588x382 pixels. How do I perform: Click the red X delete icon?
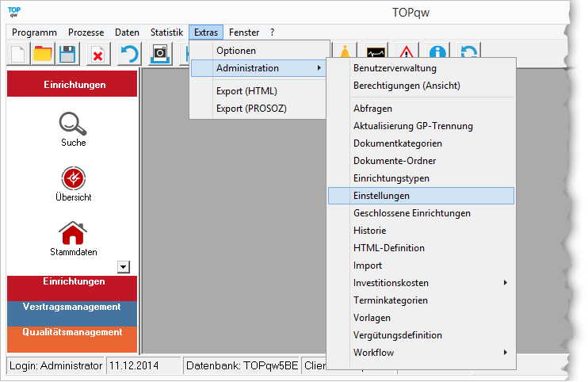(x=97, y=54)
